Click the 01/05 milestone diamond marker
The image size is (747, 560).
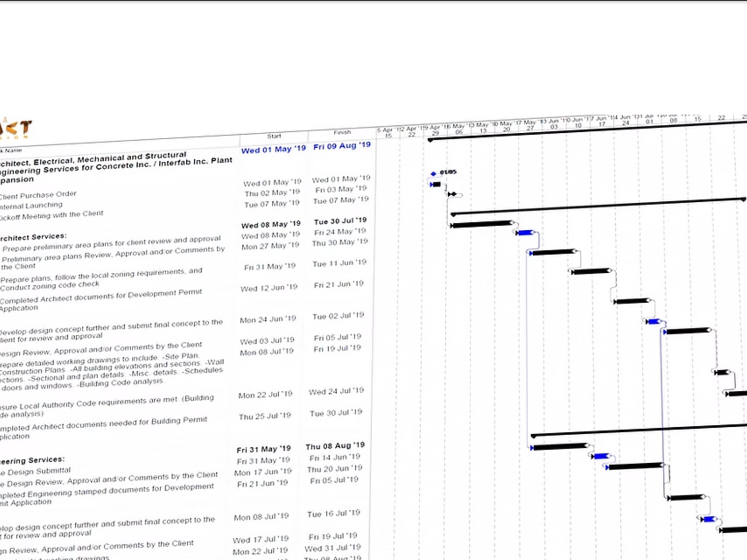[x=433, y=174]
